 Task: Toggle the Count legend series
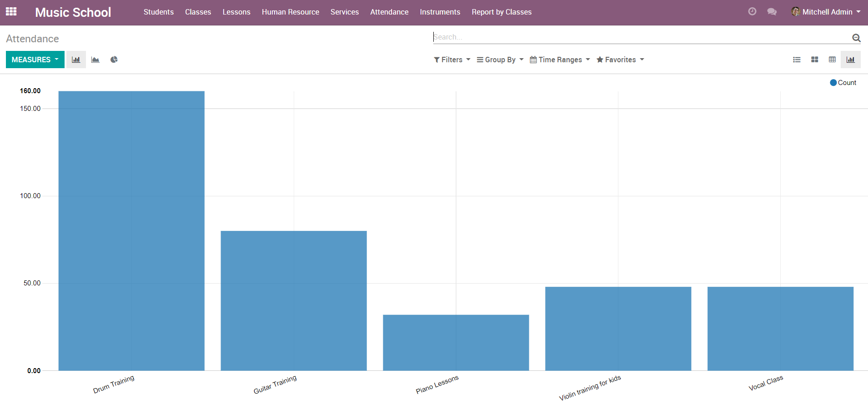[843, 83]
